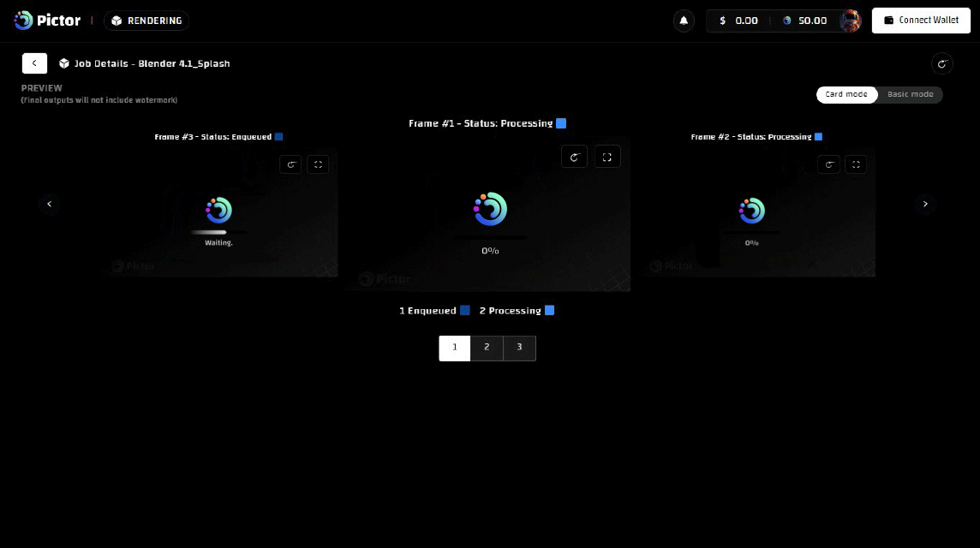The image size is (980, 548).
Task: Click the 1 Enqueued legend
Action: click(x=434, y=311)
